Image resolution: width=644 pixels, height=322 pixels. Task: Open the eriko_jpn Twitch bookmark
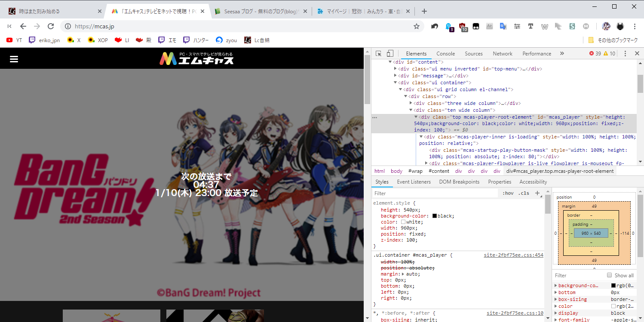point(44,40)
